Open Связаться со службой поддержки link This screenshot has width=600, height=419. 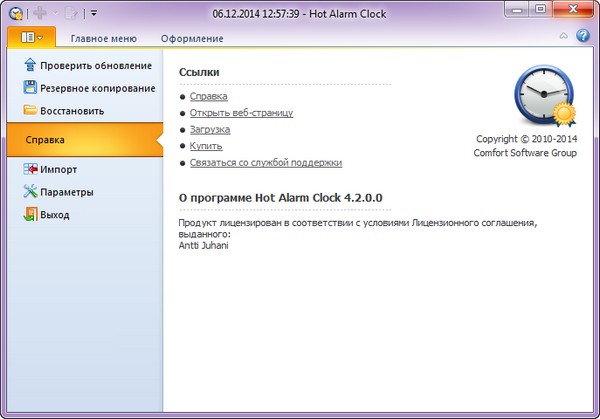click(x=266, y=163)
